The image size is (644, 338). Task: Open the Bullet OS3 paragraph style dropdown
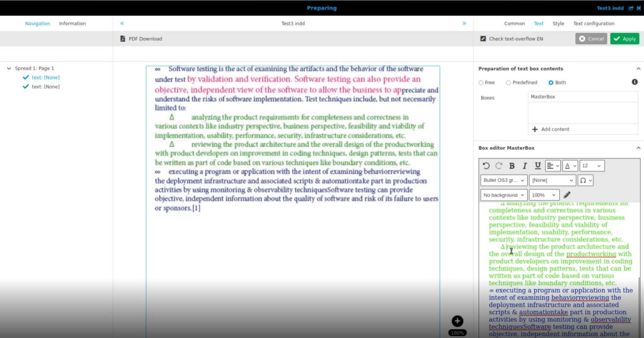pyautogui.click(x=504, y=181)
